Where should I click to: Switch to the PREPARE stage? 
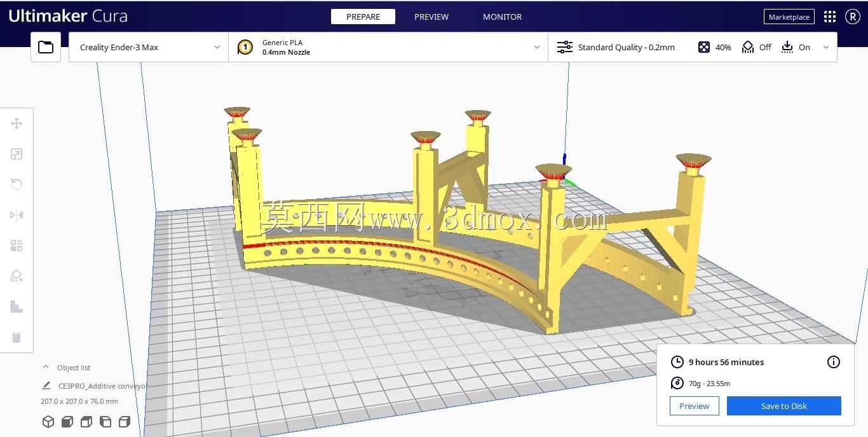click(363, 17)
